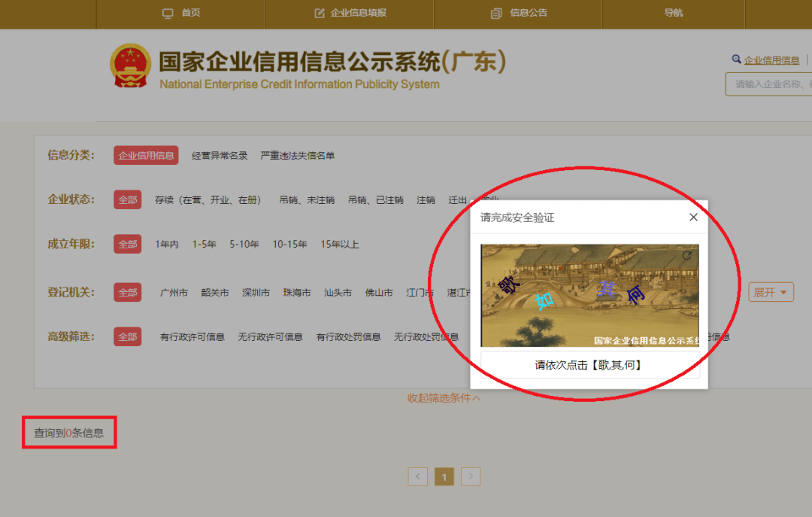
Task: Click the character 歌 in the captcha
Action: [x=508, y=286]
